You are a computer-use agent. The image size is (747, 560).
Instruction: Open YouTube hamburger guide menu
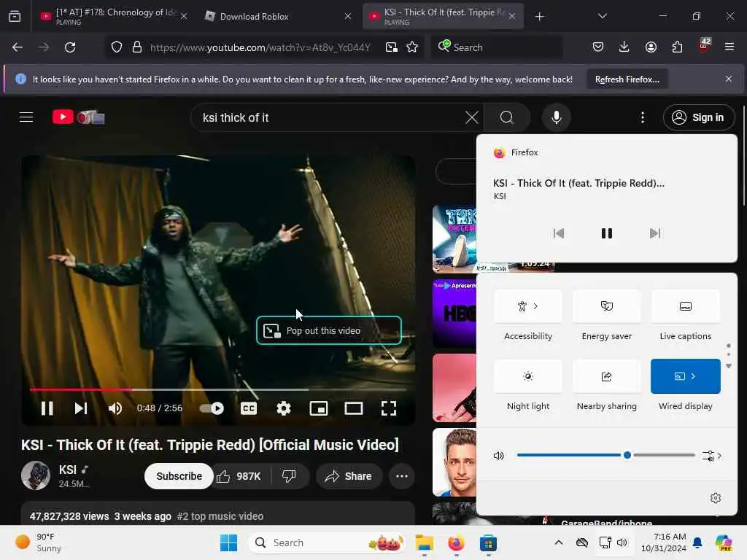click(x=26, y=117)
